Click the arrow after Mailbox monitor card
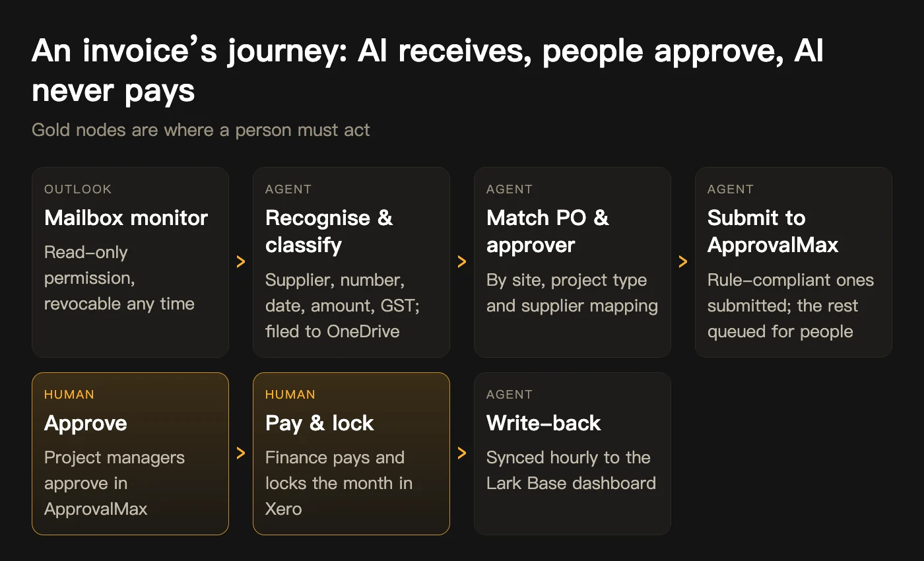This screenshot has height=561, width=924. pyautogui.click(x=241, y=262)
